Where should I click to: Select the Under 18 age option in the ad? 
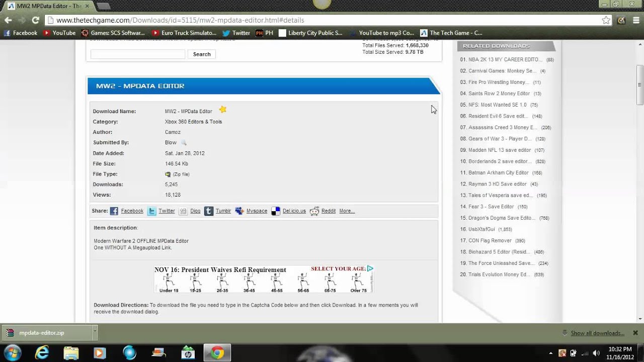(169, 284)
